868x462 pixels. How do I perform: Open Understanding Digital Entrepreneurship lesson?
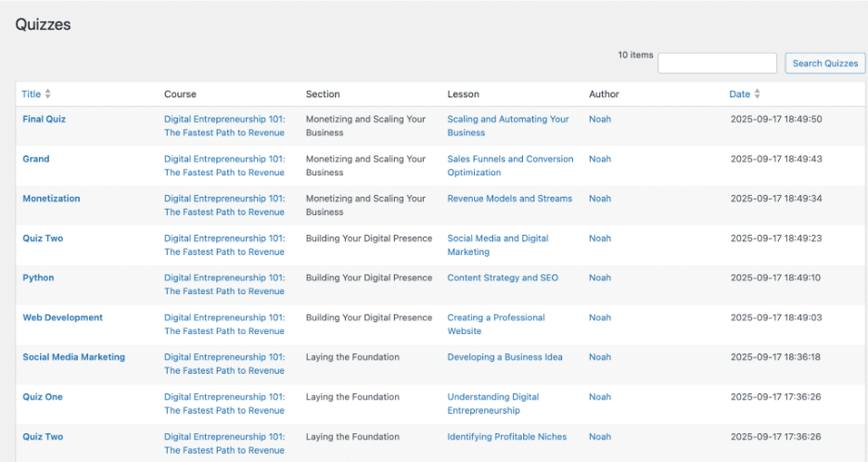click(x=493, y=404)
